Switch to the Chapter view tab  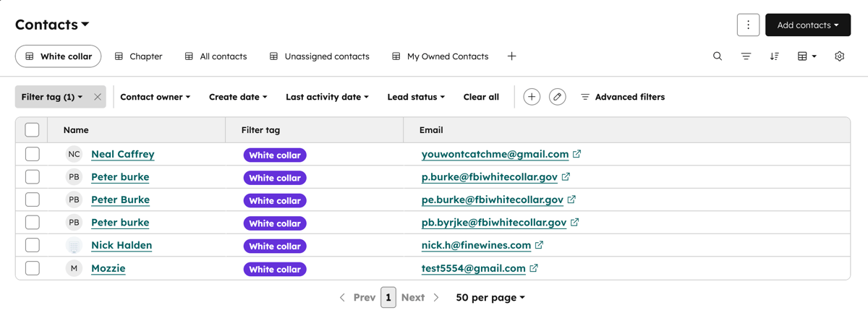coord(138,56)
